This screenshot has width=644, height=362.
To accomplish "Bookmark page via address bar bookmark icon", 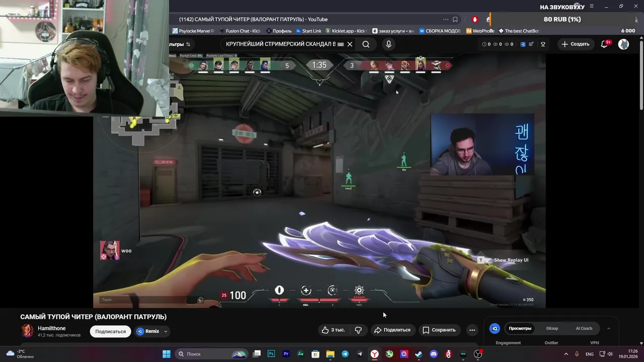I will point(455,20).
